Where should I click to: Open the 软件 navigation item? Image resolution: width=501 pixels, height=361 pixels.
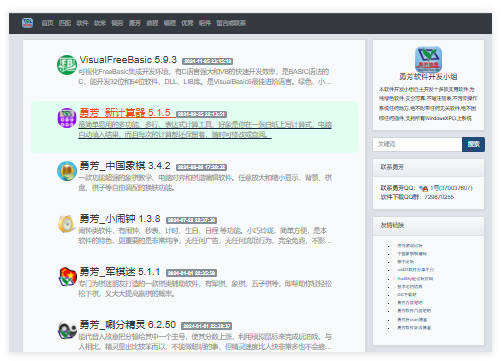tap(82, 23)
